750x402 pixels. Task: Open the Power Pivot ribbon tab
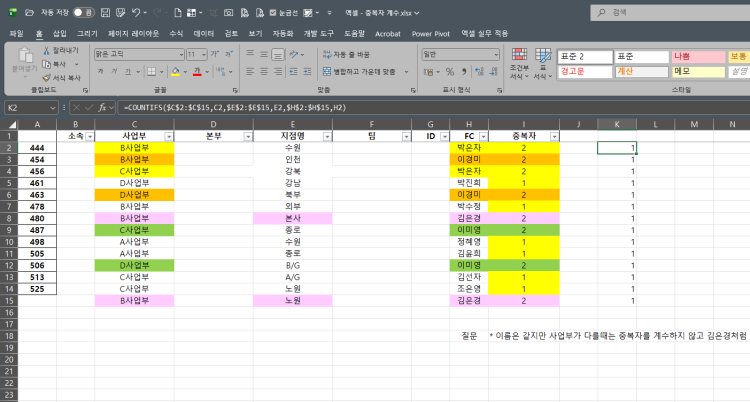tap(430, 33)
